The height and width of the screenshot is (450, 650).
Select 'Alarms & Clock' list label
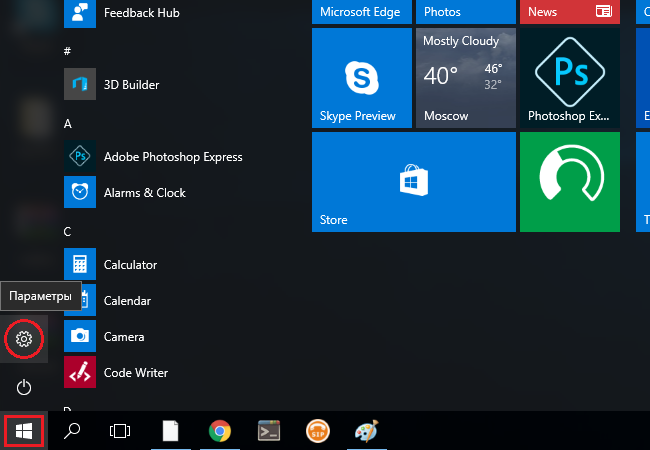click(145, 193)
